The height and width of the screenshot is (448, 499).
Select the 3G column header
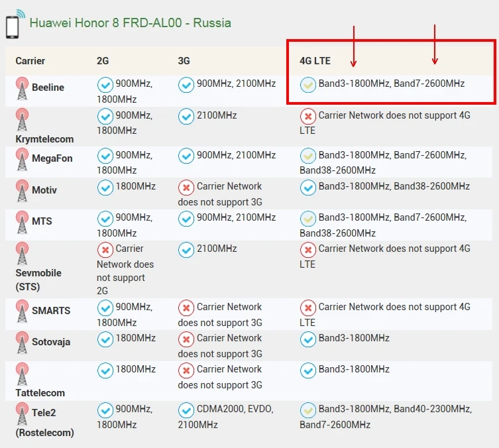[x=184, y=61]
